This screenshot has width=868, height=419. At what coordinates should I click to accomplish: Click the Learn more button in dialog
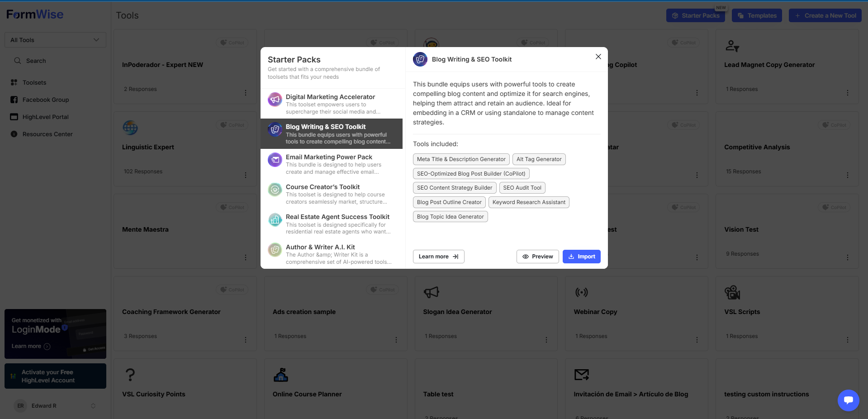pyautogui.click(x=438, y=257)
